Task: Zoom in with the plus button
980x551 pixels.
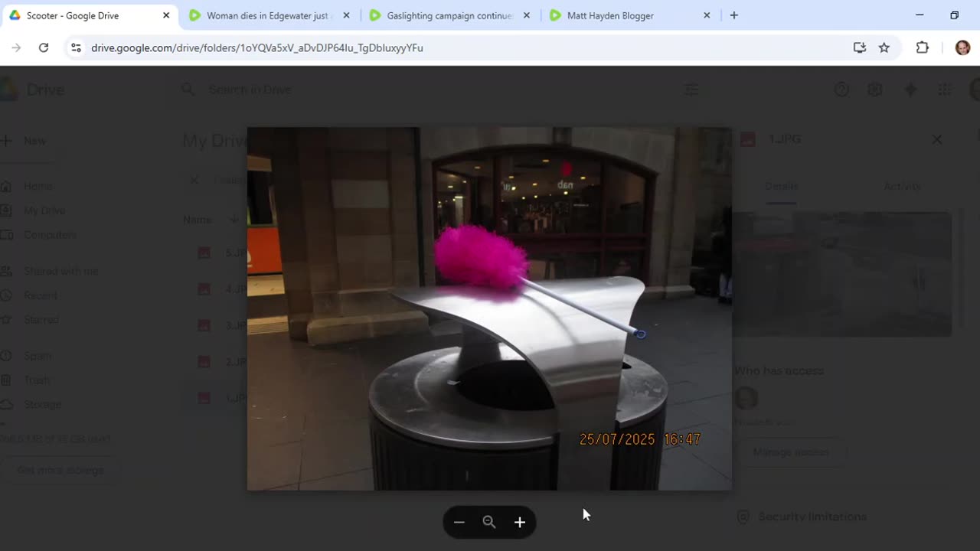Action: (520, 522)
